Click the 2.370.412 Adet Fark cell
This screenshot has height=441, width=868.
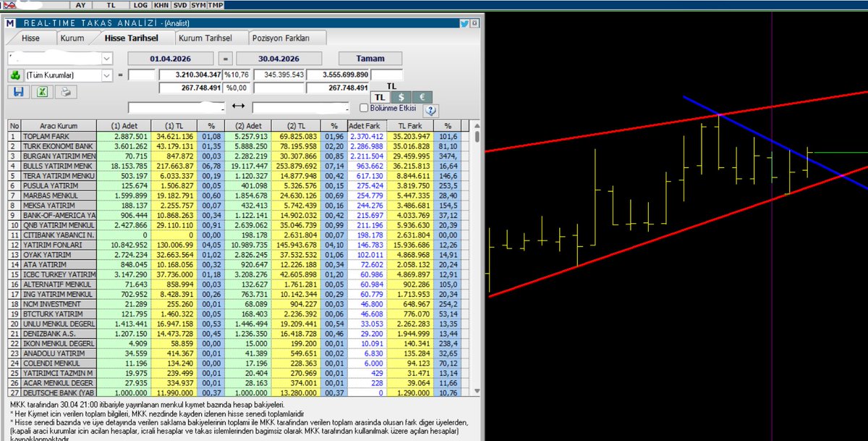click(x=368, y=136)
